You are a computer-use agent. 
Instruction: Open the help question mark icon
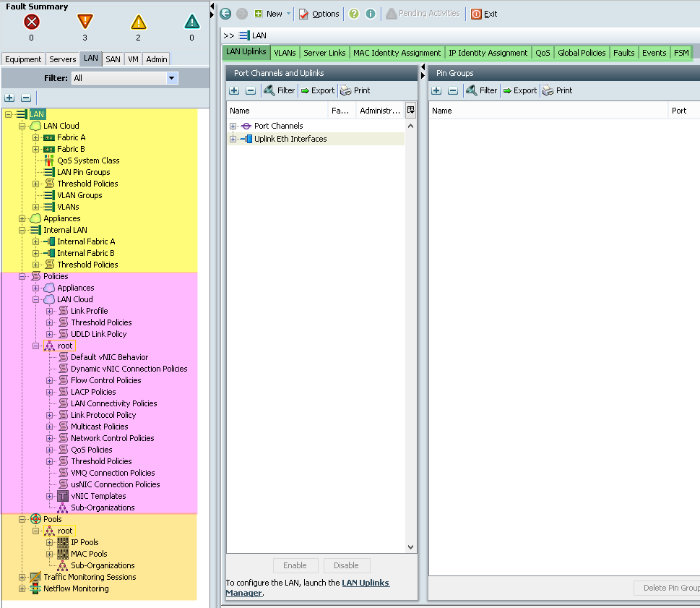click(354, 14)
